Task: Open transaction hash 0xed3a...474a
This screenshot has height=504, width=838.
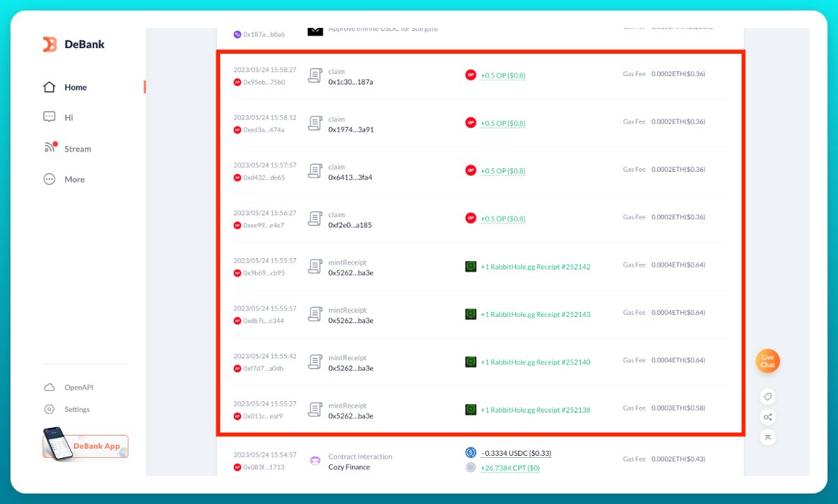Action: tap(264, 130)
